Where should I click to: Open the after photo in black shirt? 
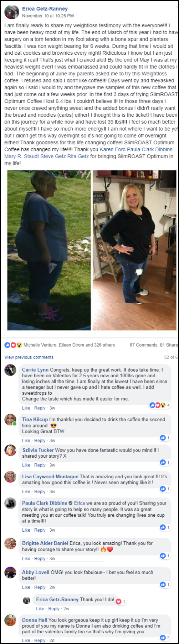(x=134, y=250)
